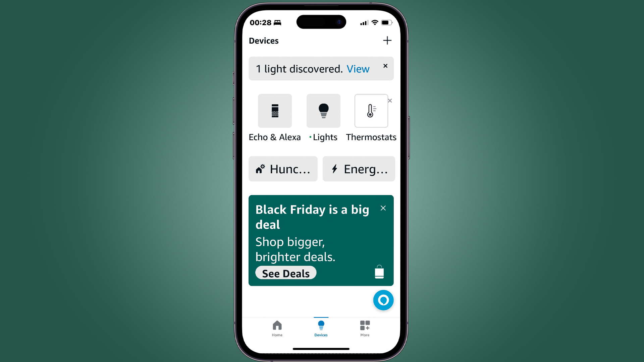The image size is (644, 362).
Task: Open the Energ... feature panel
Action: (x=358, y=168)
